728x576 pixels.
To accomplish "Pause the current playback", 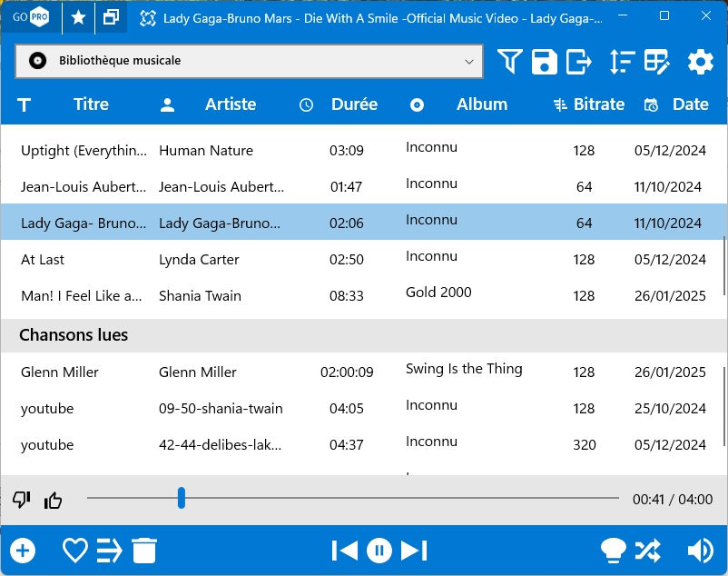I will pyautogui.click(x=379, y=551).
